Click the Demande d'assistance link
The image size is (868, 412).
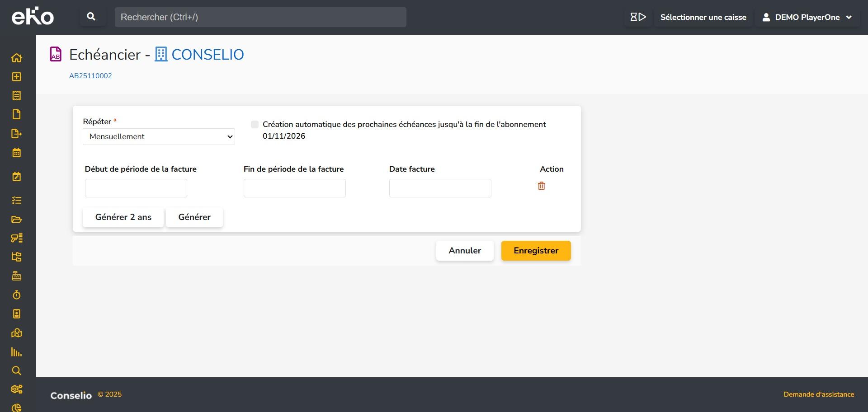(819, 394)
